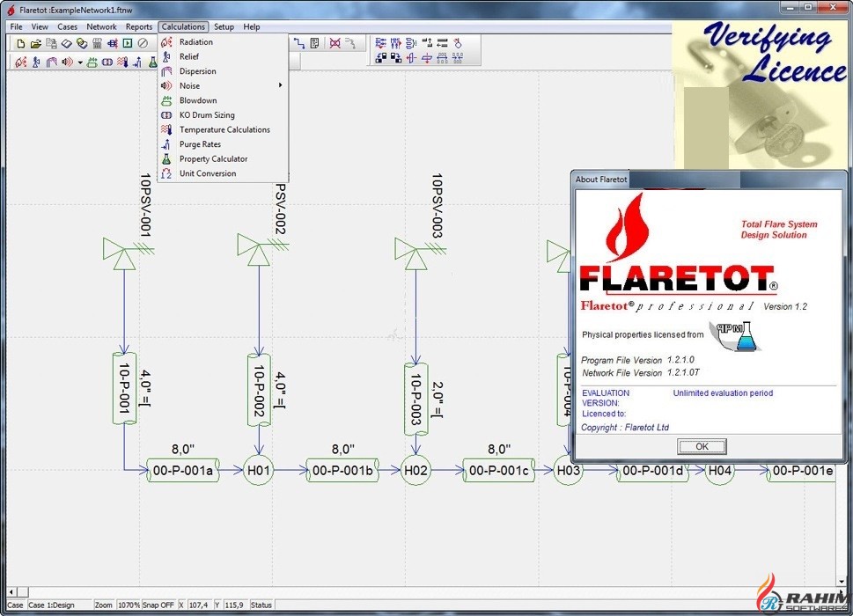Choose Radiation from Calculations menu

click(x=223, y=42)
